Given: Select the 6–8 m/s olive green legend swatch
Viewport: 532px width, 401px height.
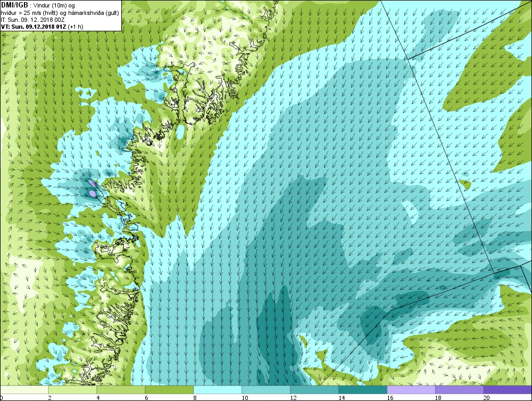Looking at the screenshot, I should pos(169,389).
